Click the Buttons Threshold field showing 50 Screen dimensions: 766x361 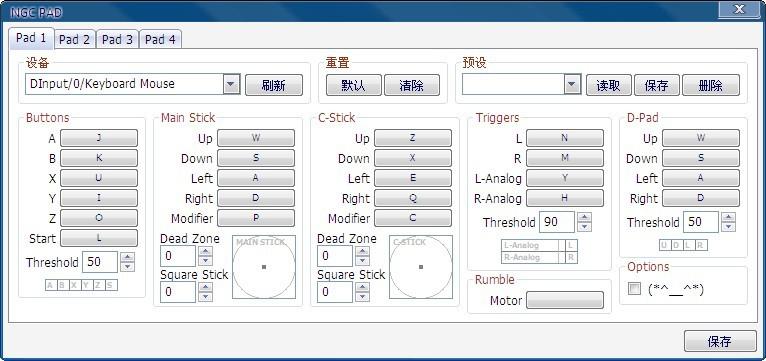[100, 262]
